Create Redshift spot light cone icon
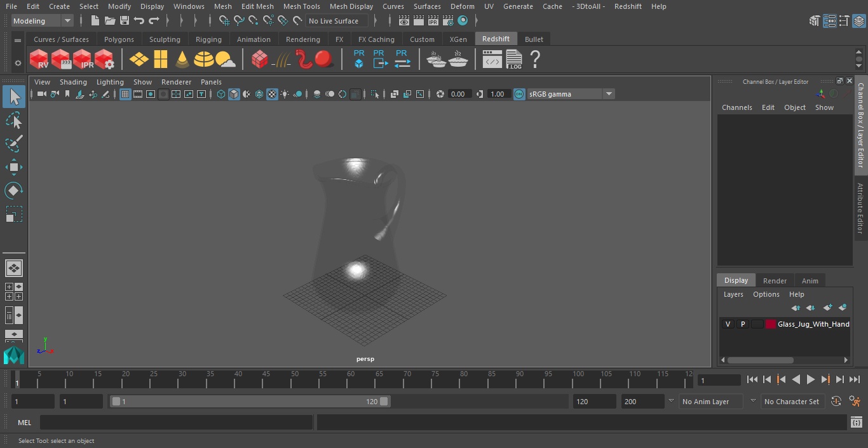 tap(182, 60)
